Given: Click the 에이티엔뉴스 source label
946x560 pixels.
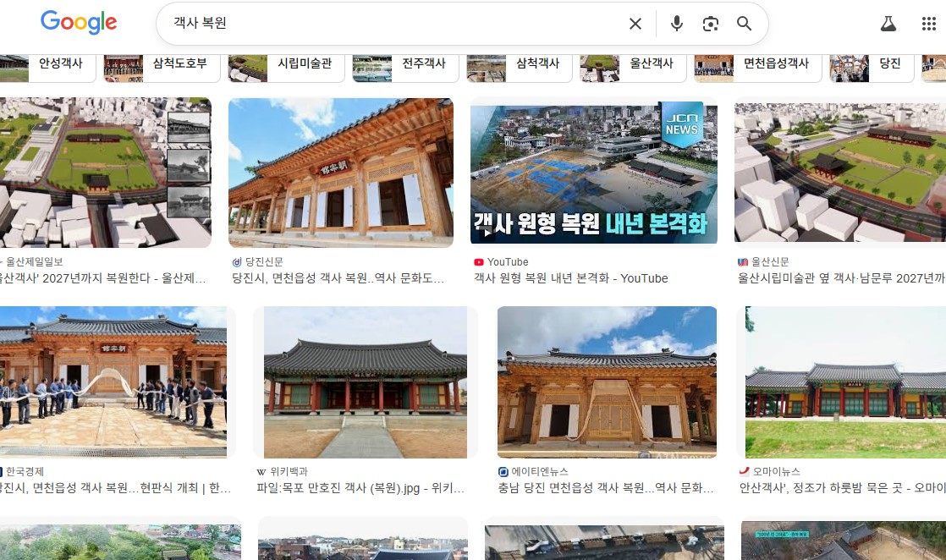Looking at the screenshot, I should 540,471.
